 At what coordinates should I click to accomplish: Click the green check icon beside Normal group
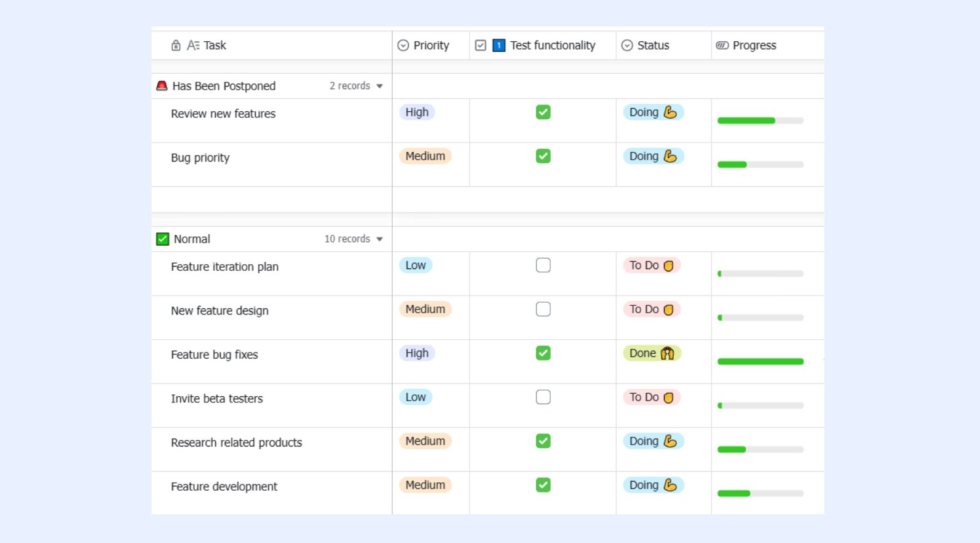click(162, 239)
